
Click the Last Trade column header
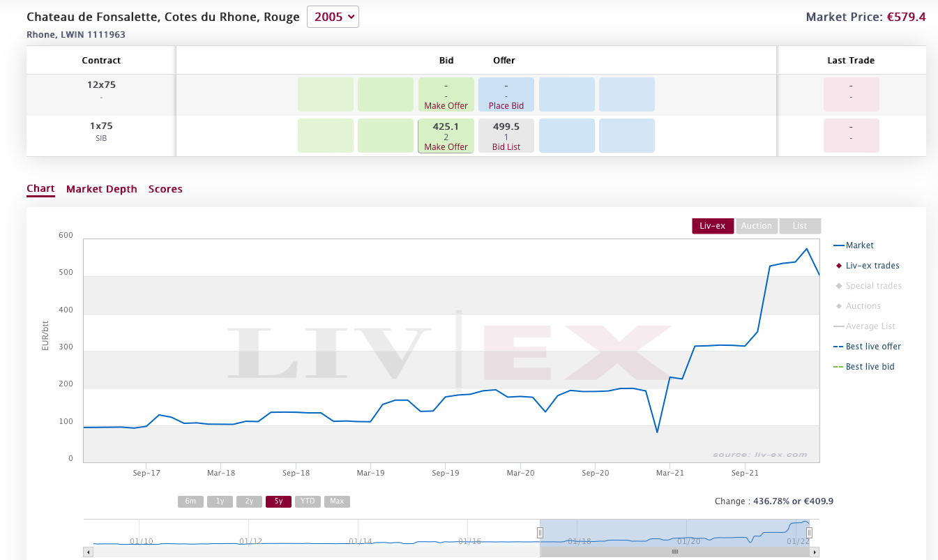851,61
